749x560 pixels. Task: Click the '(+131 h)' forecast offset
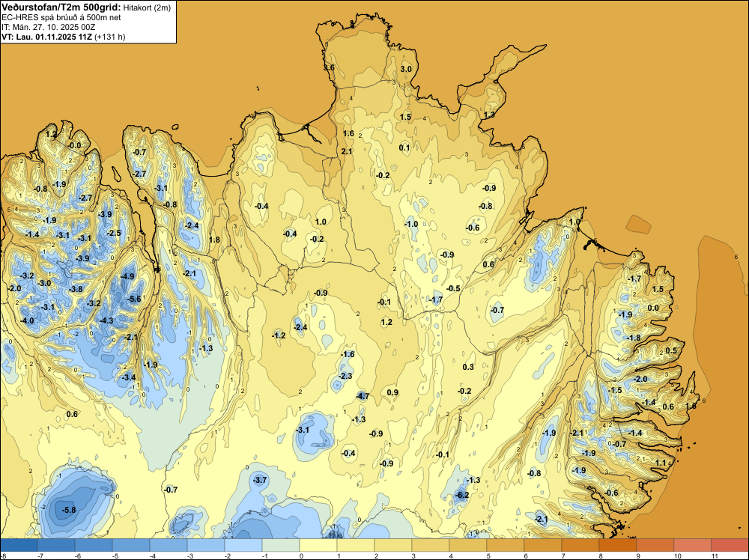[x=110, y=37]
